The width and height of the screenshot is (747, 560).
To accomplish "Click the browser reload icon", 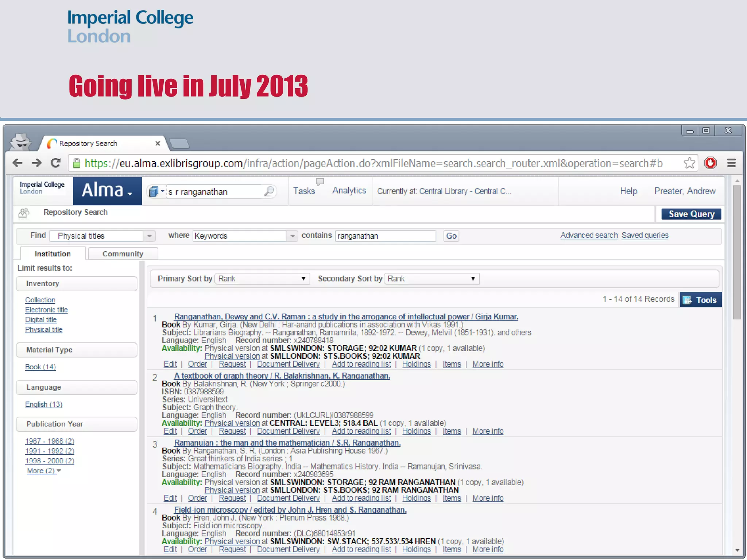I will (55, 163).
